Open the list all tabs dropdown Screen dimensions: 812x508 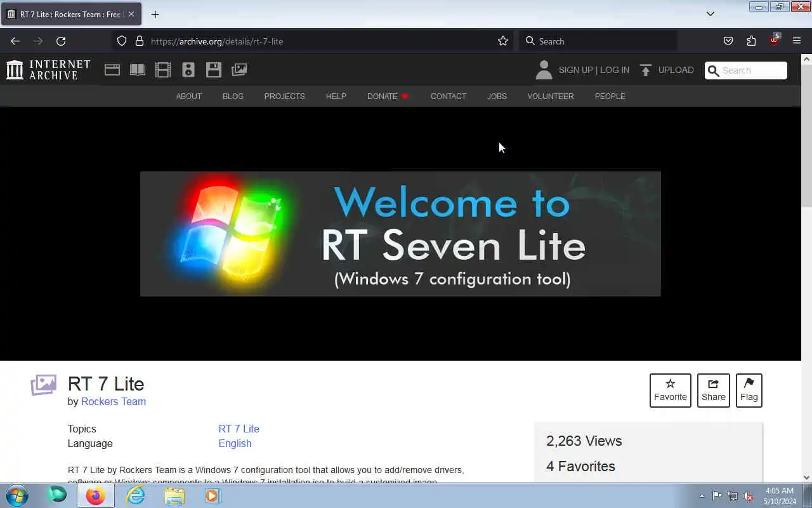tap(710, 14)
